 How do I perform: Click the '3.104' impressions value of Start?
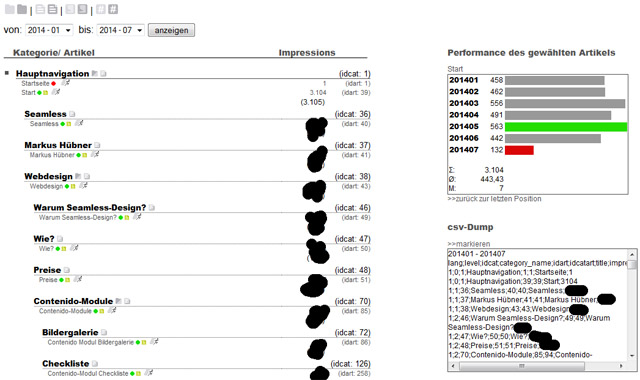318,93
